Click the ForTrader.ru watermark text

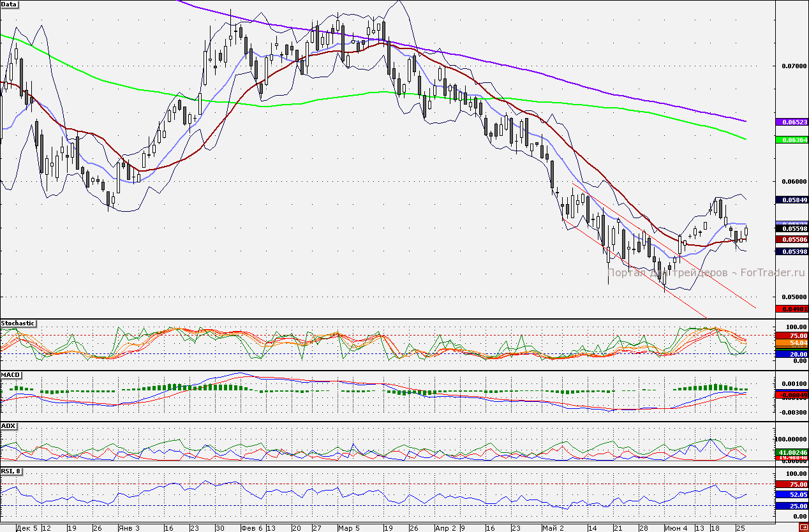tap(706, 272)
